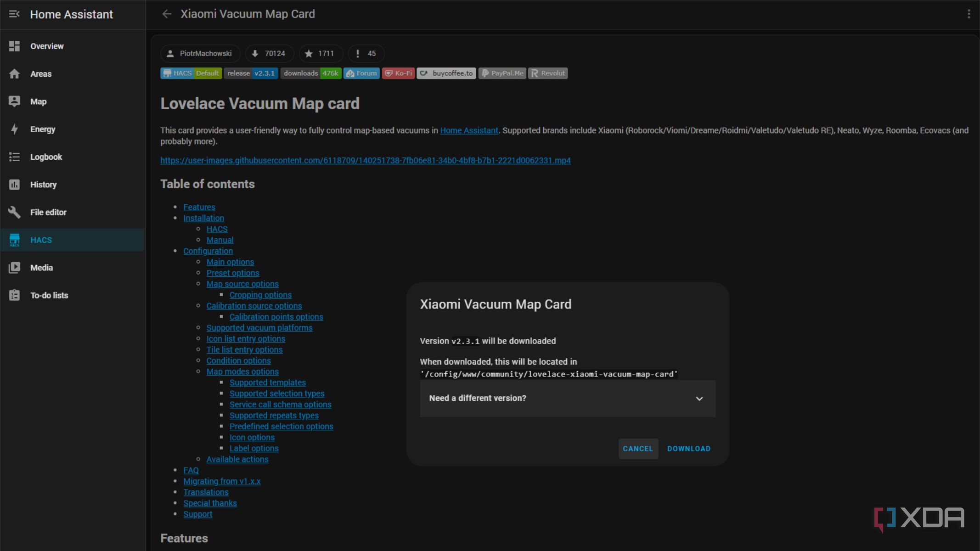Open the Home Assistant hyperlink in description

[x=469, y=130]
